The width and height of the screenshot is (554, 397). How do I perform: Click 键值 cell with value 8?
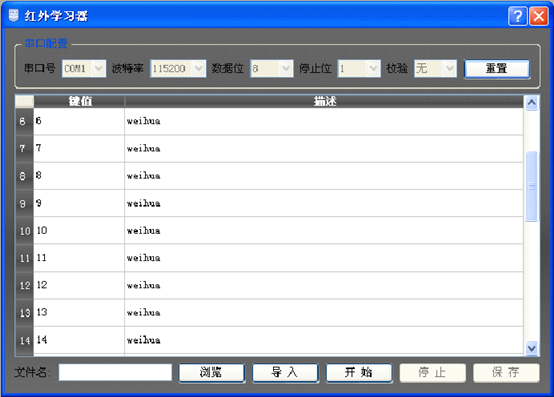(x=79, y=176)
